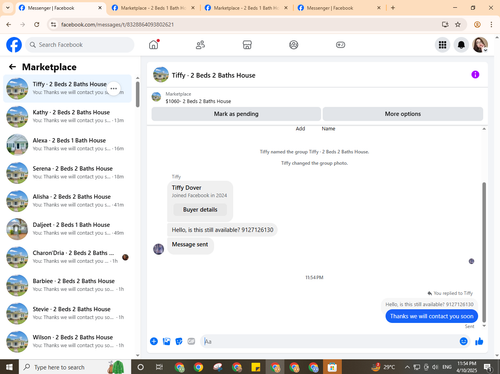500x374 pixels.
Task: Open the Windows notification center
Action: point(488,367)
